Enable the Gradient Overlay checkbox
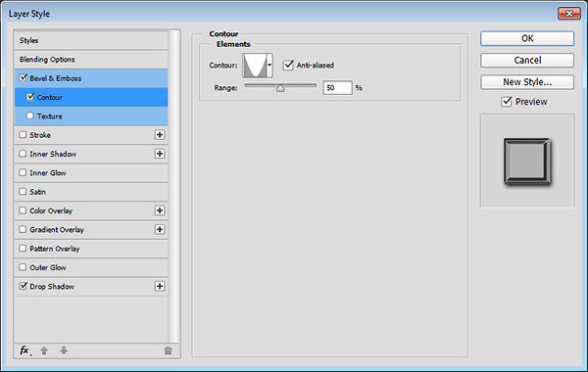 coord(23,229)
